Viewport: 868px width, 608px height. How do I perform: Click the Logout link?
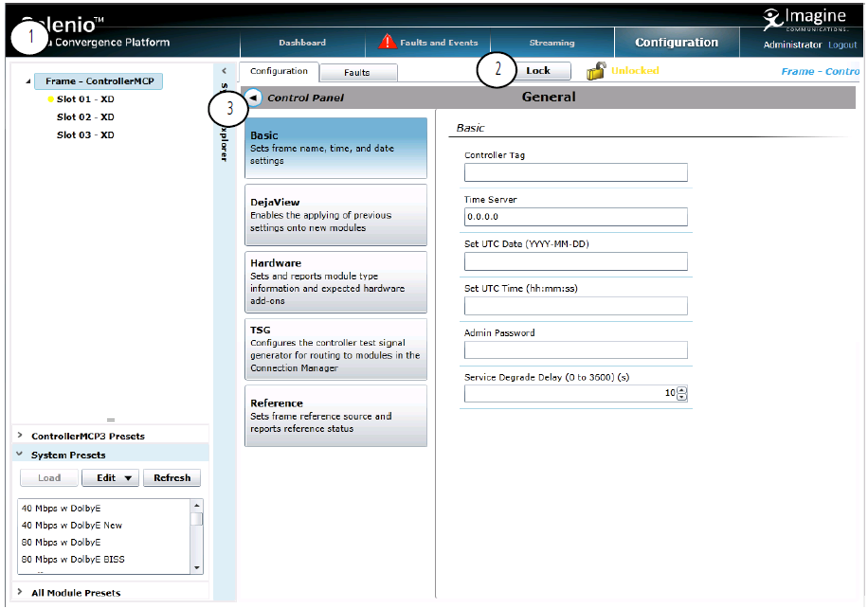pos(842,45)
